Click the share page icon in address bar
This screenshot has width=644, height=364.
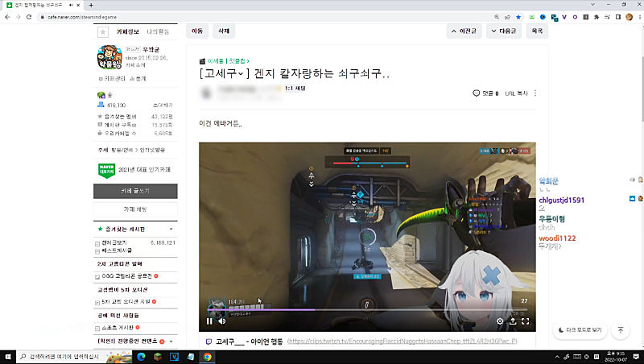click(x=508, y=17)
